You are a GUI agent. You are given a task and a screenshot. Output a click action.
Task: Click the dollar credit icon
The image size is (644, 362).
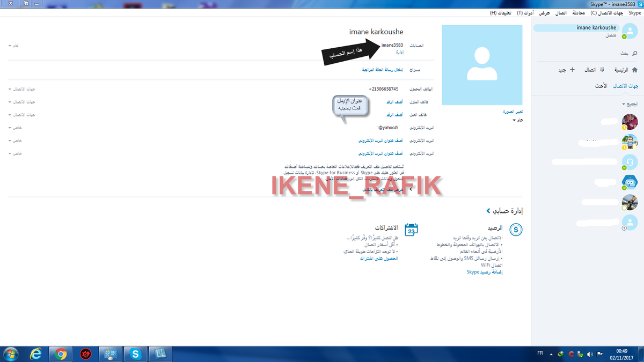pos(516,230)
